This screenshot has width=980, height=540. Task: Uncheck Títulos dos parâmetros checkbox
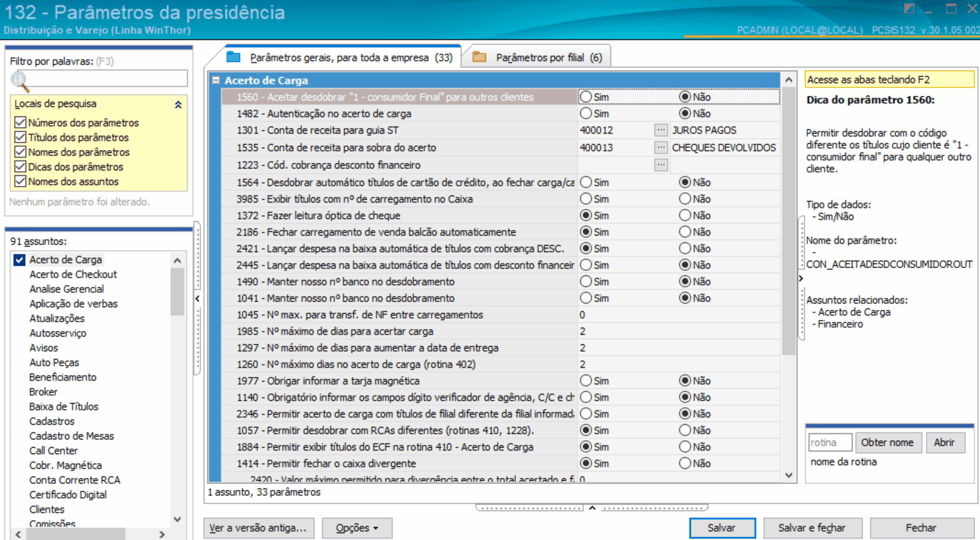coord(20,137)
